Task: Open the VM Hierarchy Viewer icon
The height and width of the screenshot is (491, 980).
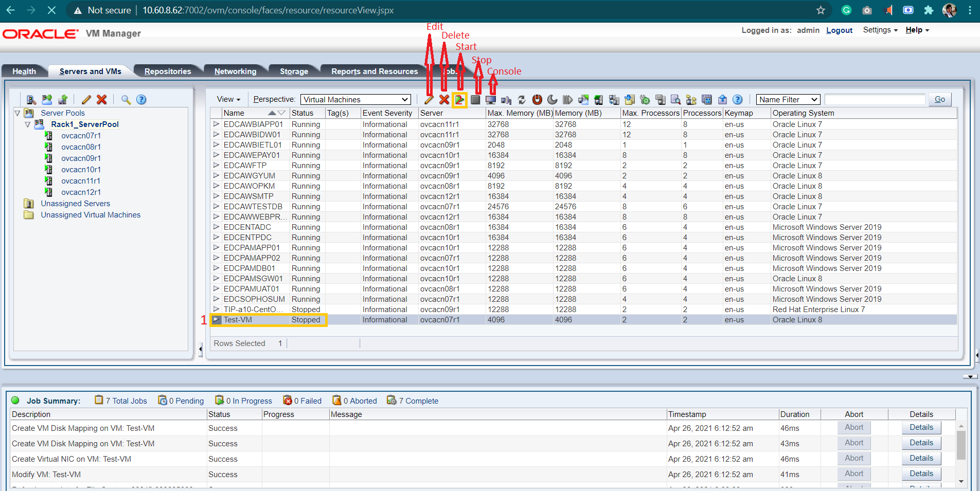Action: click(x=691, y=100)
